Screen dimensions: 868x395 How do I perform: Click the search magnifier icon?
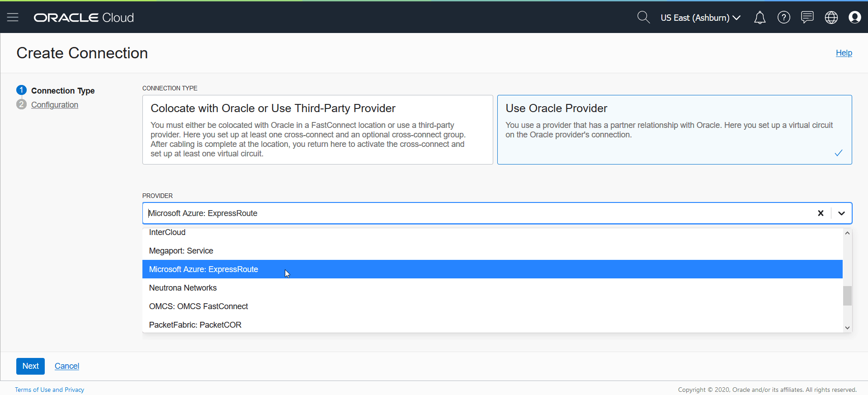point(643,17)
